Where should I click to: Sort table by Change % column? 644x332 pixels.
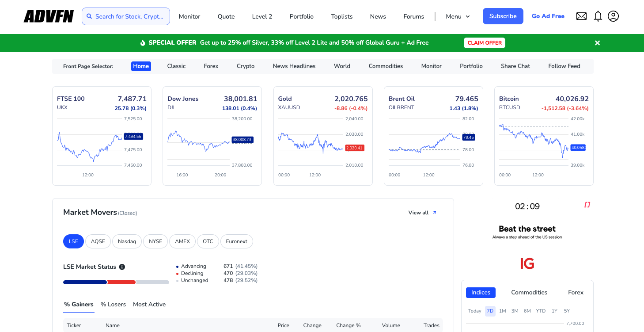[x=349, y=325]
